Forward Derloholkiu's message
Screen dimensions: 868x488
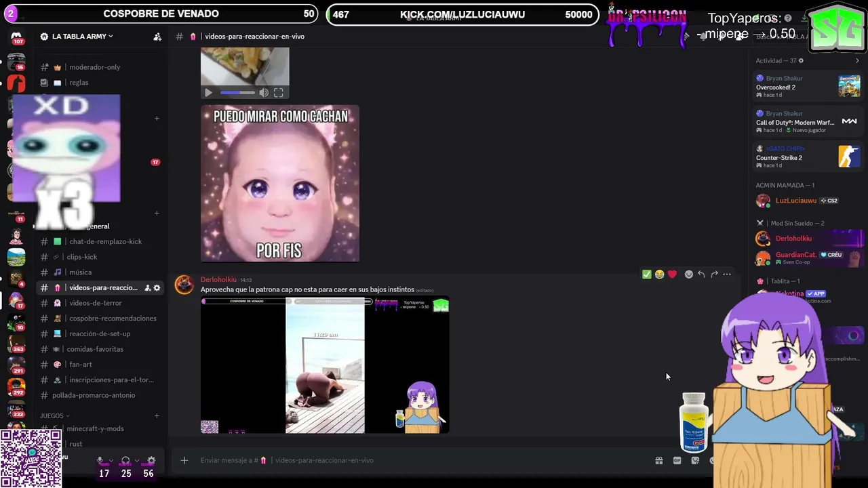[x=714, y=274]
